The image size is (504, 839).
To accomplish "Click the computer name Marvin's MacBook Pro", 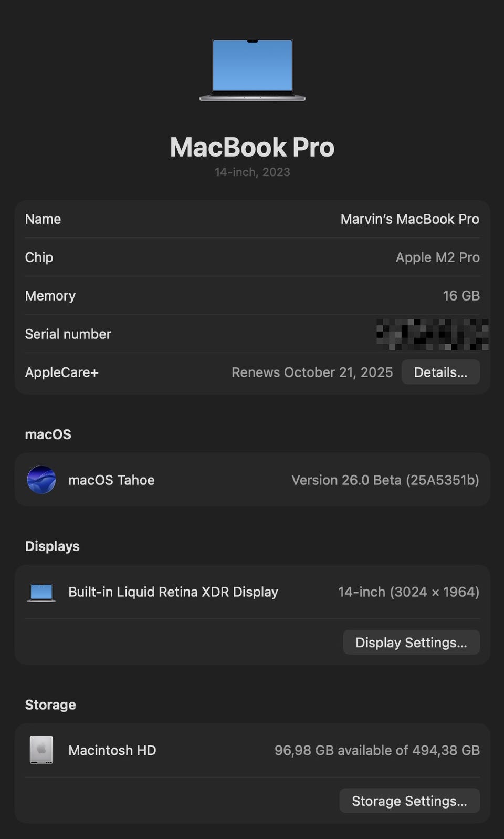I will point(409,219).
